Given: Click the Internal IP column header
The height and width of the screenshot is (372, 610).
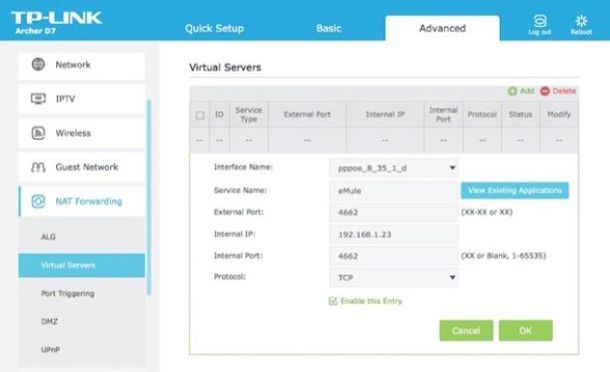Looking at the screenshot, I should coord(385,114).
